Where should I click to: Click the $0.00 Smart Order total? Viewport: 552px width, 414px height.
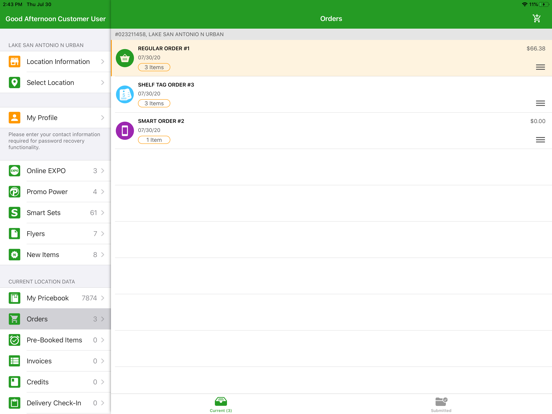pyautogui.click(x=538, y=121)
